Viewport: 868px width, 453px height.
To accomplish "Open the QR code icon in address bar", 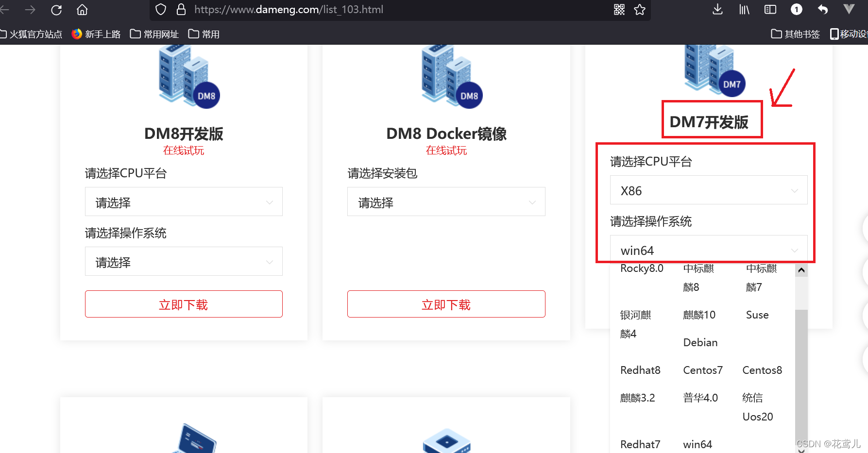I will pos(619,10).
